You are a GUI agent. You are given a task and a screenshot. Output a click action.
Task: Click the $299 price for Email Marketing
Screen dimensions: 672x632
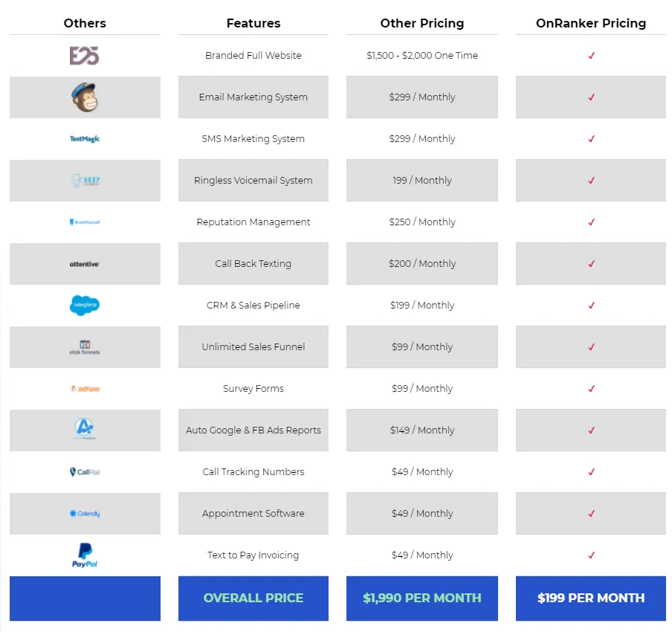click(422, 97)
